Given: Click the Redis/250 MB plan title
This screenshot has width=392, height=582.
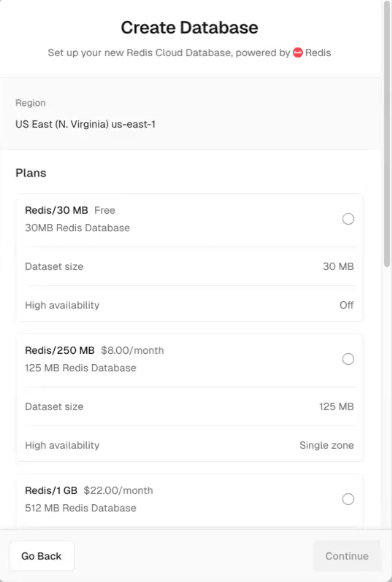Looking at the screenshot, I should point(60,350).
